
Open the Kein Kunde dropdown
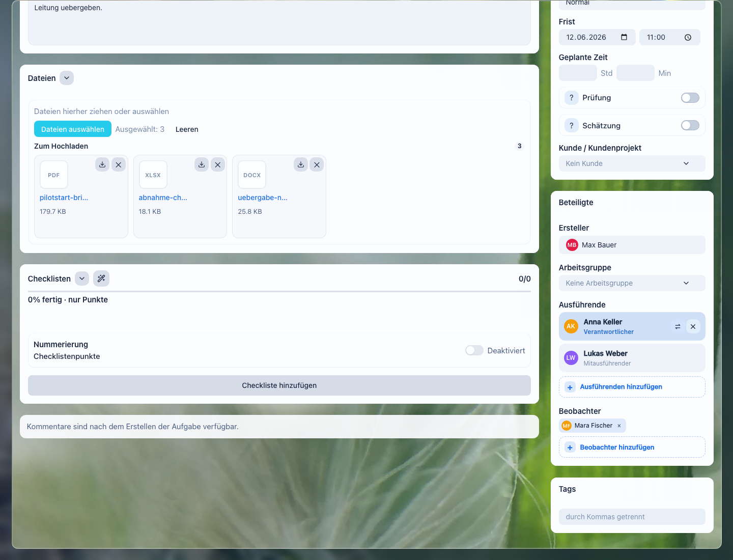coord(632,163)
